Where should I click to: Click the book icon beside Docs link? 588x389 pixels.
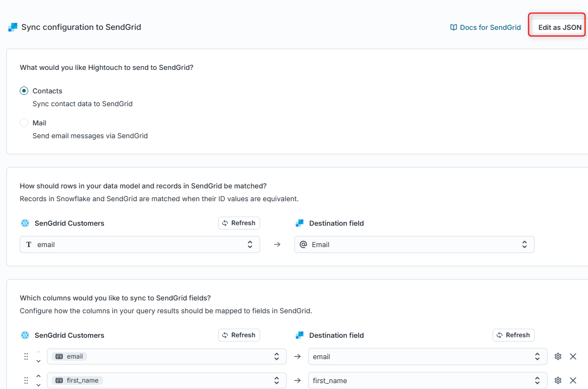pyautogui.click(x=454, y=27)
